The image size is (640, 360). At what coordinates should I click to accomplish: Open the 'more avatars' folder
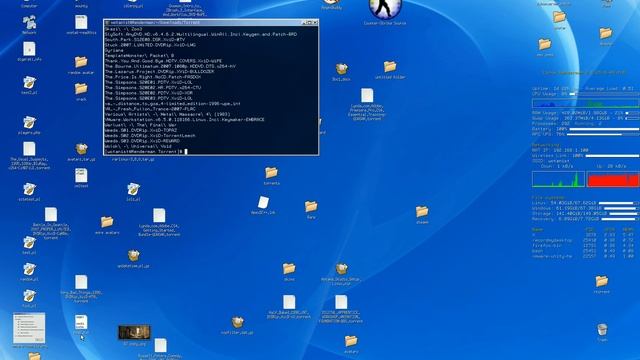point(107,225)
